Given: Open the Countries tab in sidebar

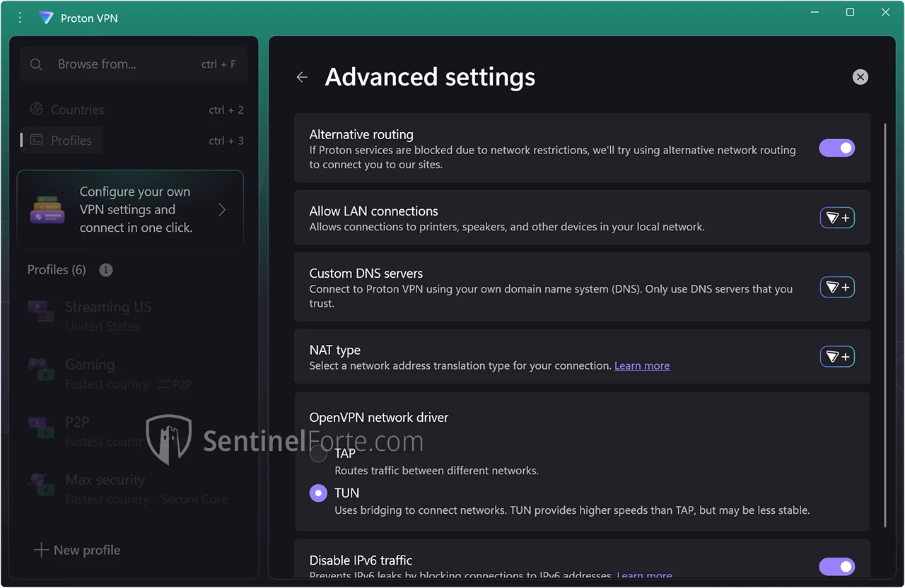Looking at the screenshot, I should tap(76, 110).
